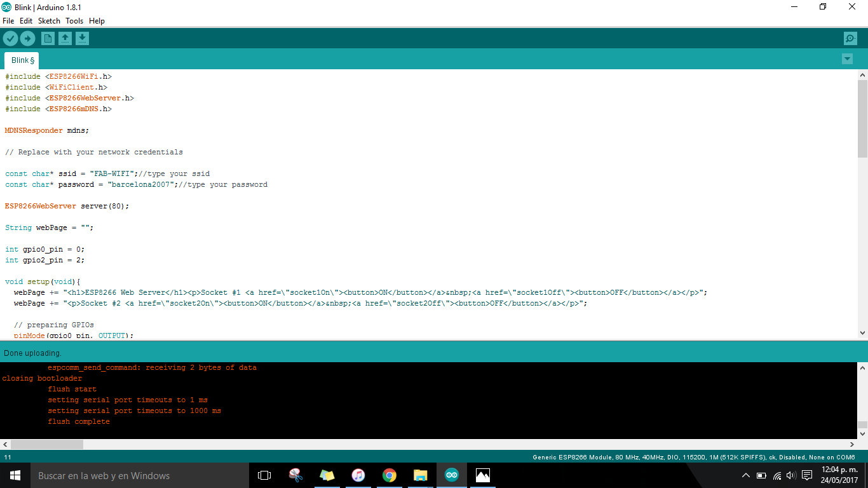Open the Tools menu
868x488 pixels.
[x=74, y=21]
